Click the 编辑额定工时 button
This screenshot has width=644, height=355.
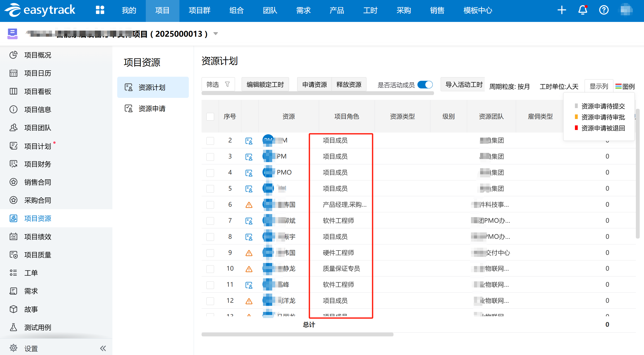coord(265,84)
